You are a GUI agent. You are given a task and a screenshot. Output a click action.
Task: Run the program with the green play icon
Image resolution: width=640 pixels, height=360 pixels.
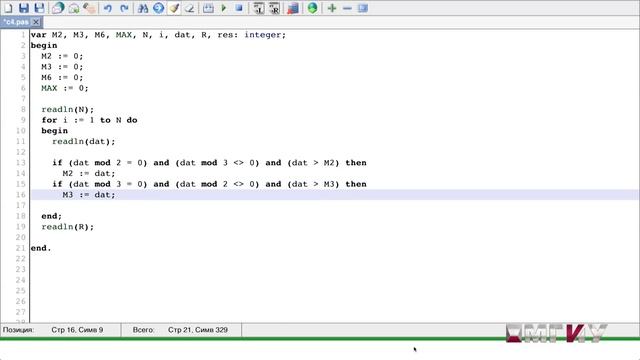(224, 8)
